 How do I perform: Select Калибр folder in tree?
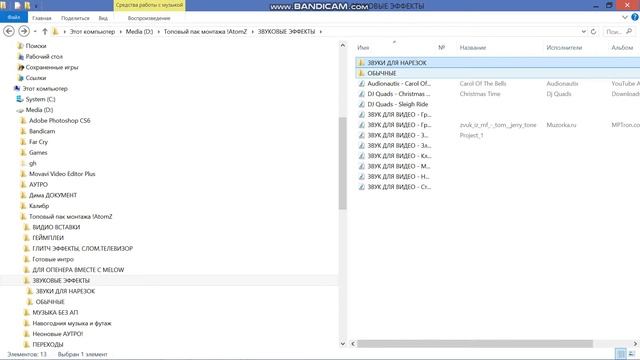coord(39,206)
